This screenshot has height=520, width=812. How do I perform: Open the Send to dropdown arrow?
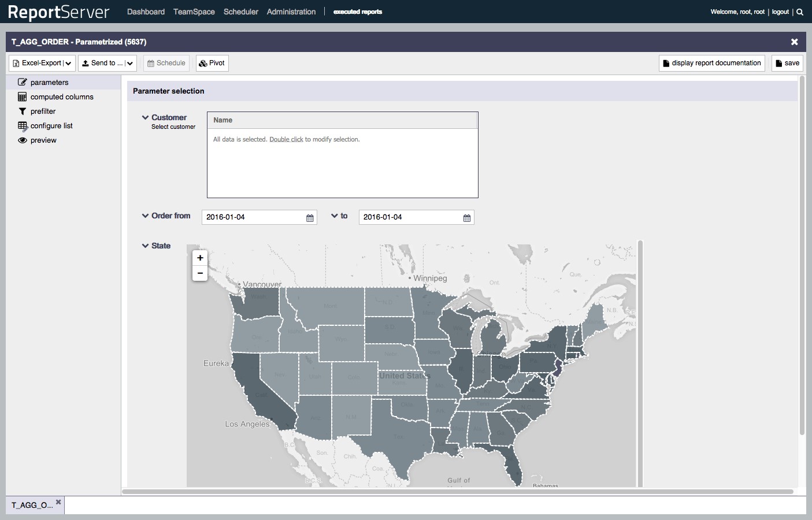(129, 64)
